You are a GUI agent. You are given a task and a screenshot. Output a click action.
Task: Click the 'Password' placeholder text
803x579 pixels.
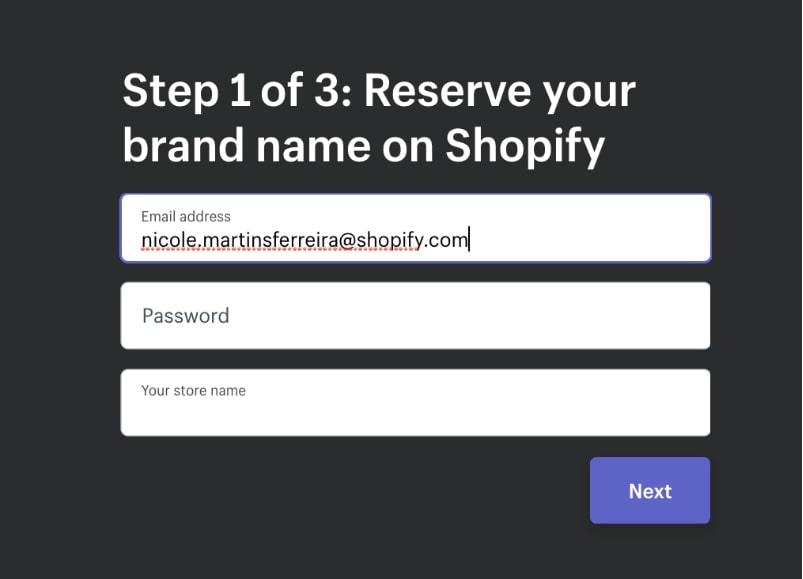pyautogui.click(x=186, y=316)
